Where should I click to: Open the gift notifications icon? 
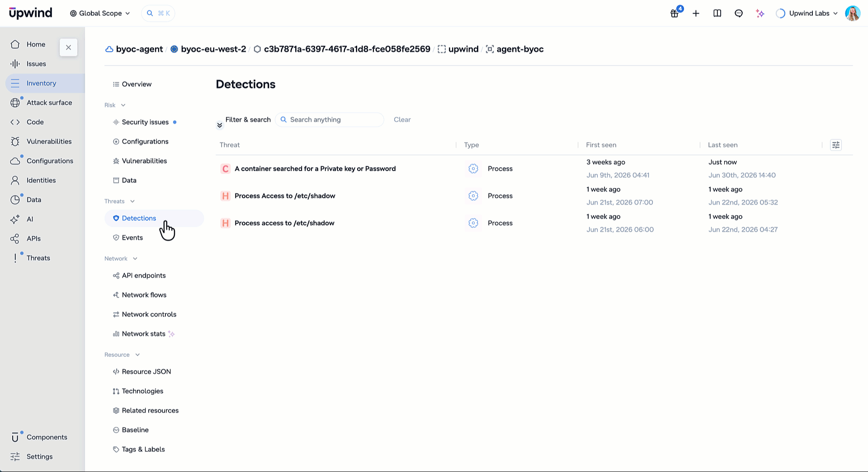pyautogui.click(x=675, y=14)
